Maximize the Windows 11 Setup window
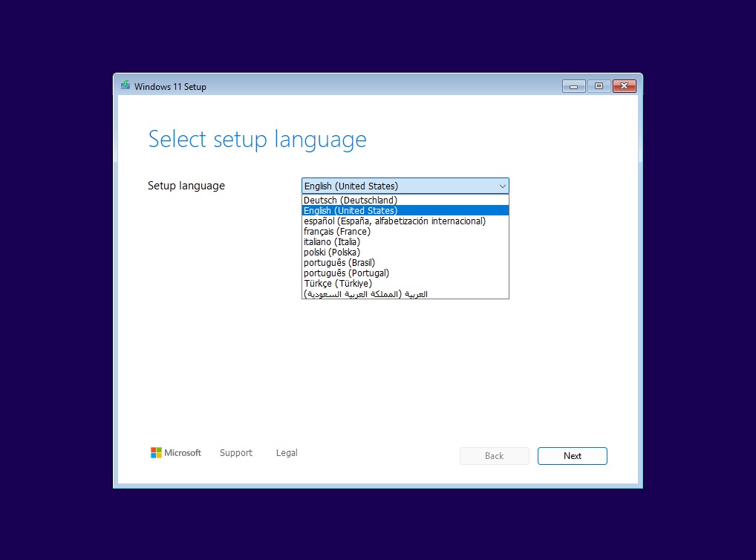 click(599, 86)
